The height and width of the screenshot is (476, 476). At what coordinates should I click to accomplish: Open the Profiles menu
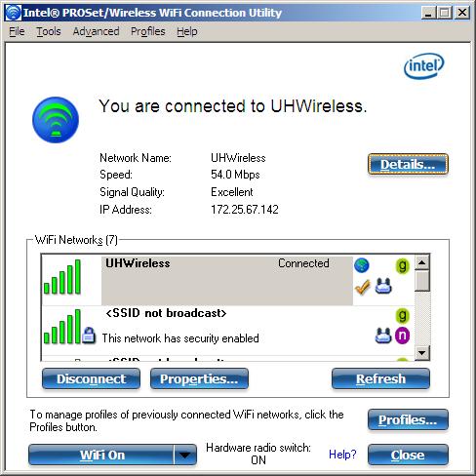coord(148,31)
